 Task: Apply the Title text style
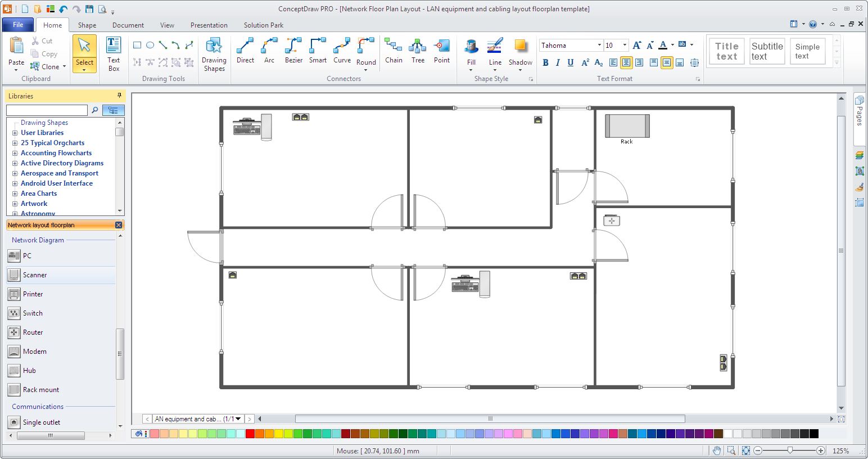[x=727, y=51]
